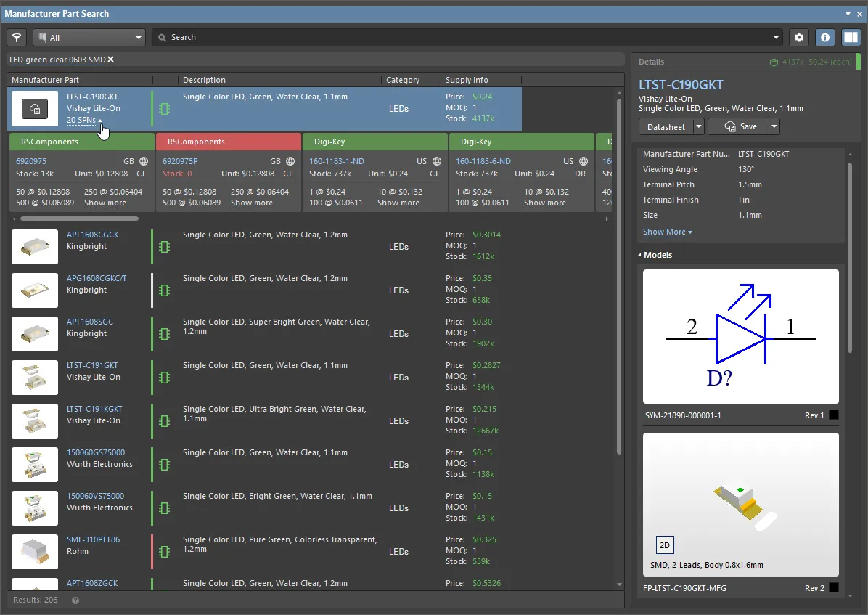Open the 150060GS75000 part link
The height and width of the screenshot is (615, 868).
click(x=96, y=452)
